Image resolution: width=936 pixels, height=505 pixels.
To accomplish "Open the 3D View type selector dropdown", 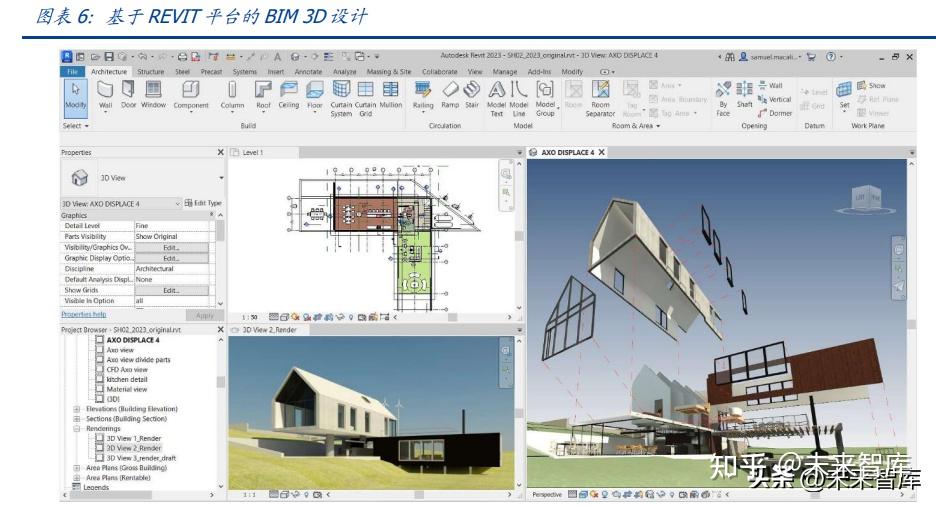I will pyautogui.click(x=221, y=178).
